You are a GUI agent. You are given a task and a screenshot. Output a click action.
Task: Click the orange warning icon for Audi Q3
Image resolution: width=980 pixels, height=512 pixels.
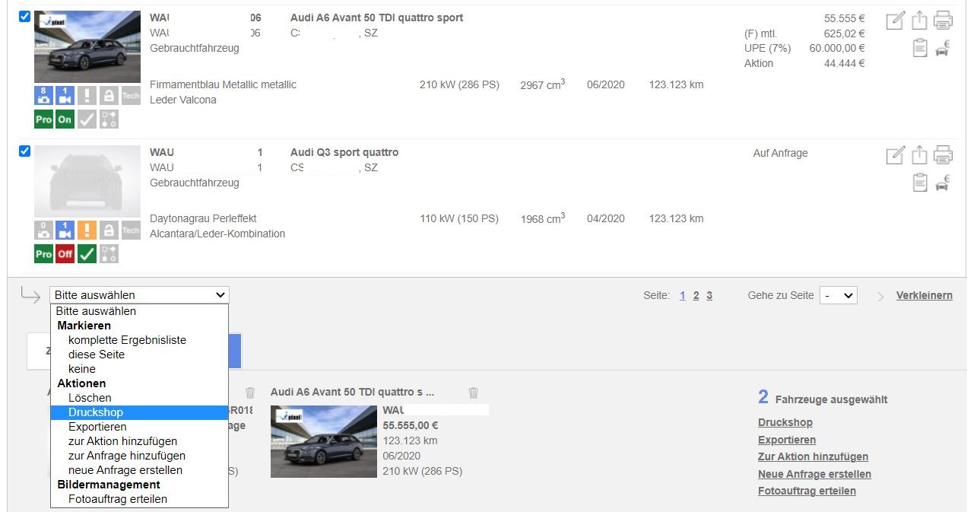87,231
